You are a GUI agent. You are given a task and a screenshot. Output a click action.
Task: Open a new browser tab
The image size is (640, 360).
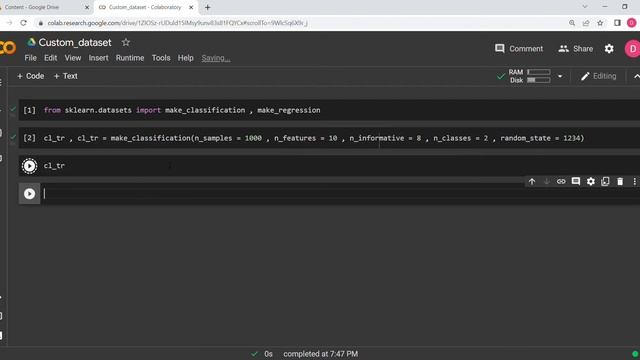pos(207,7)
